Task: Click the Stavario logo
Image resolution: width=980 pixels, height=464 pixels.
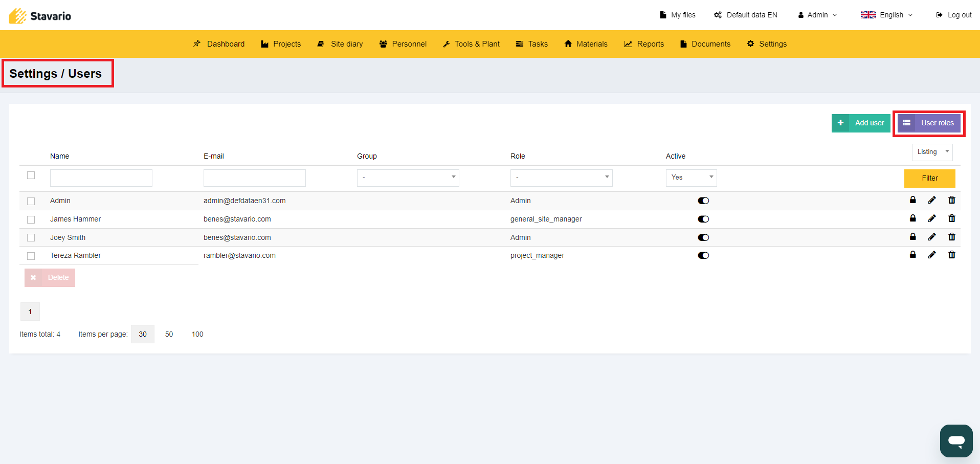Action: [x=40, y=16]
